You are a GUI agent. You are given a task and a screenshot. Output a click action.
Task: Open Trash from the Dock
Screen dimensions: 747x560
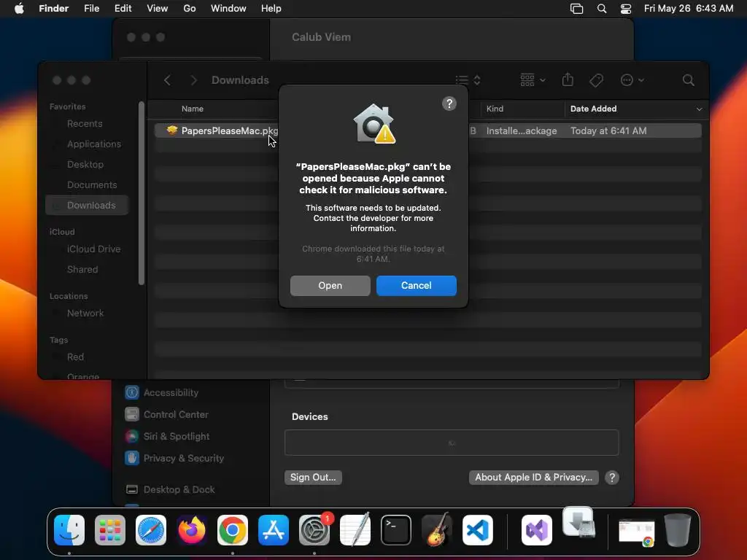click(678, 530)
